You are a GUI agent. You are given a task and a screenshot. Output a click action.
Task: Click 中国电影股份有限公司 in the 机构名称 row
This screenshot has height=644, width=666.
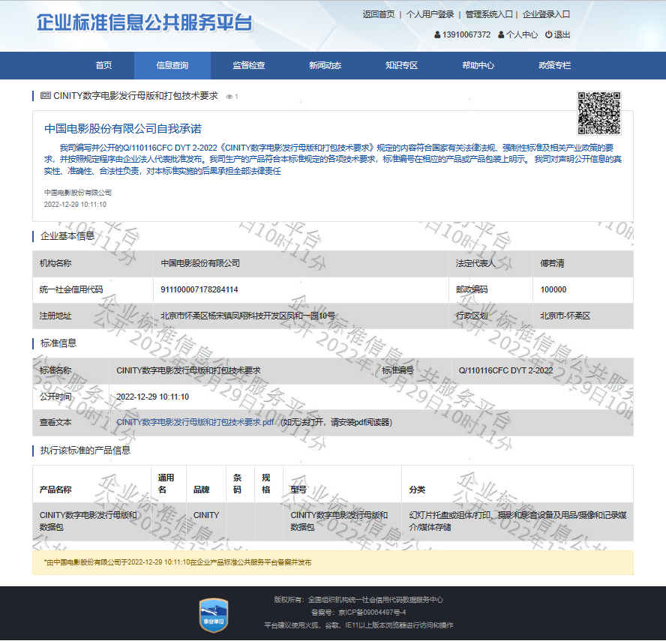tap(200, 263)
